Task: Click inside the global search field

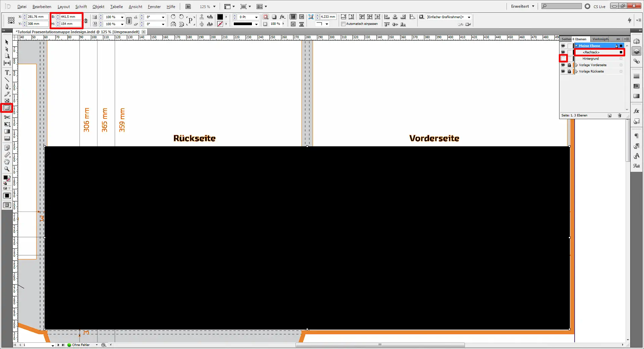Action: tap(561, 6)
